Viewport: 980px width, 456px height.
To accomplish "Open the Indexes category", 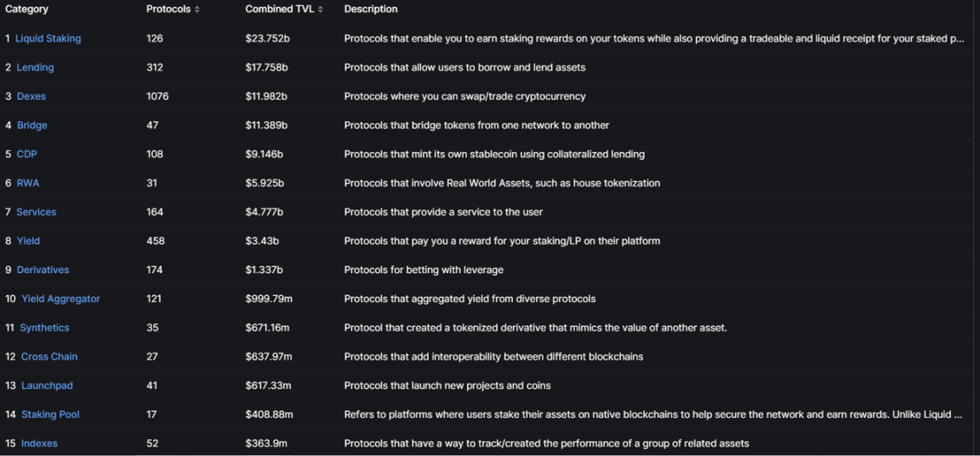I will [39, 443].
